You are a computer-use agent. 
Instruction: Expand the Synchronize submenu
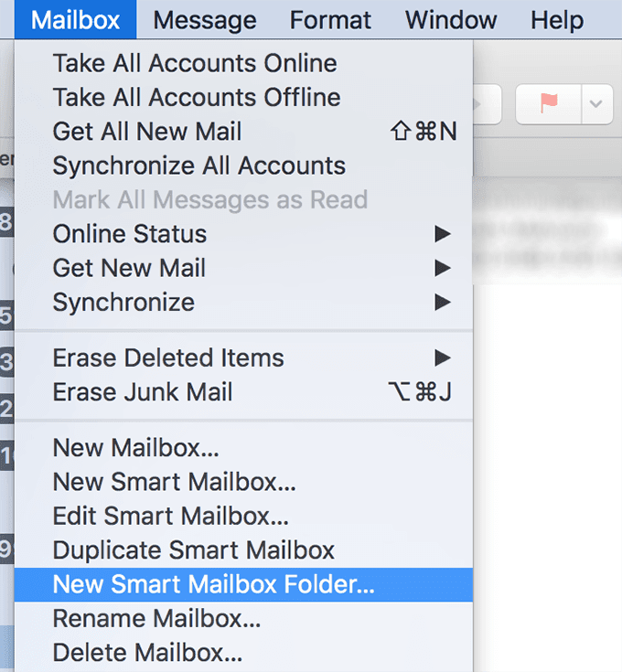click(x=243, y=303)
